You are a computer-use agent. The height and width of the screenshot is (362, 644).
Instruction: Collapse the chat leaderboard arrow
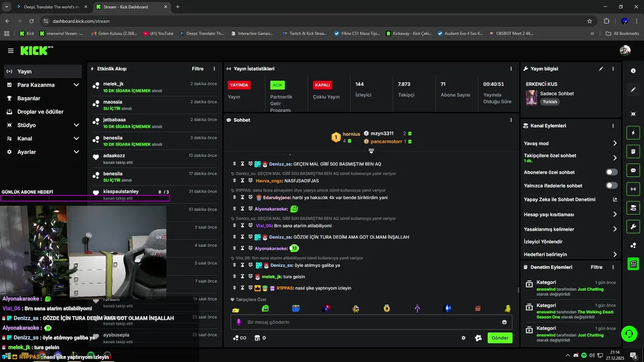pyautogui.click(x=371, y=151)
